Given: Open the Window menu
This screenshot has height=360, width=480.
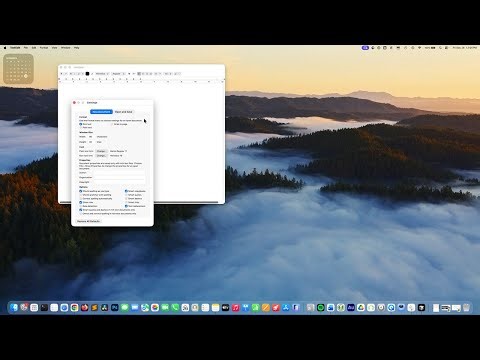Looking at the screenshot, I should pos(66,48).
